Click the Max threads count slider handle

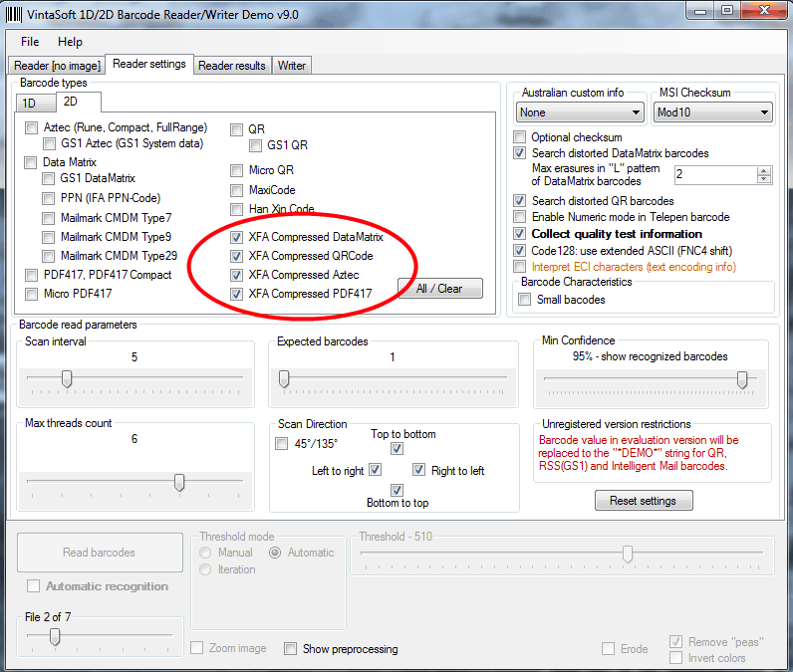point(179,482)
